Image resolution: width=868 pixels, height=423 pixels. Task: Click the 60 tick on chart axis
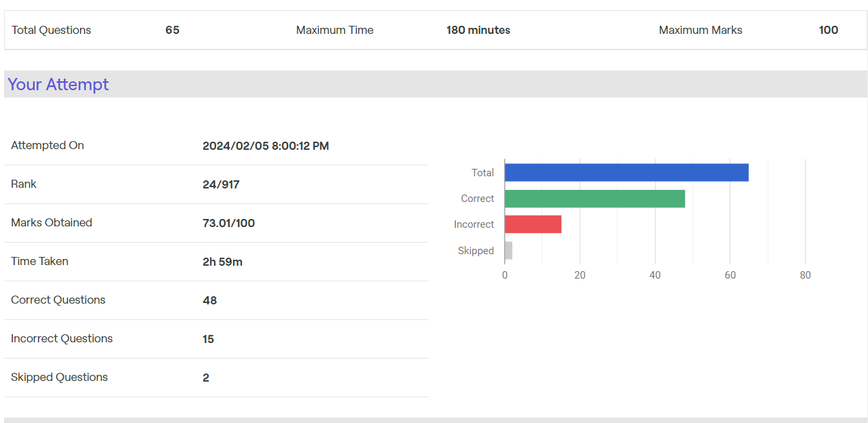[729, 275]
